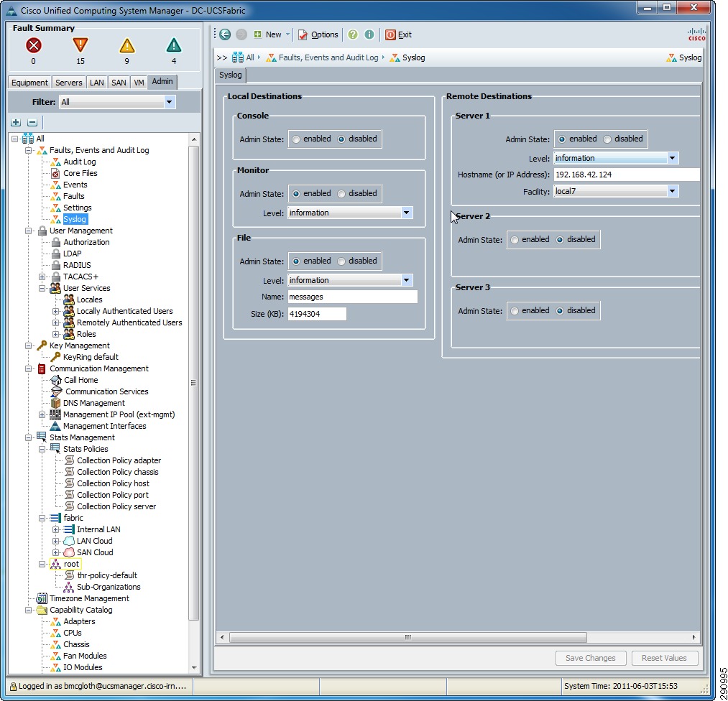Click the Timezone Management icon
The height and width of the screenshot is (701, 728).
coord(42,598)
